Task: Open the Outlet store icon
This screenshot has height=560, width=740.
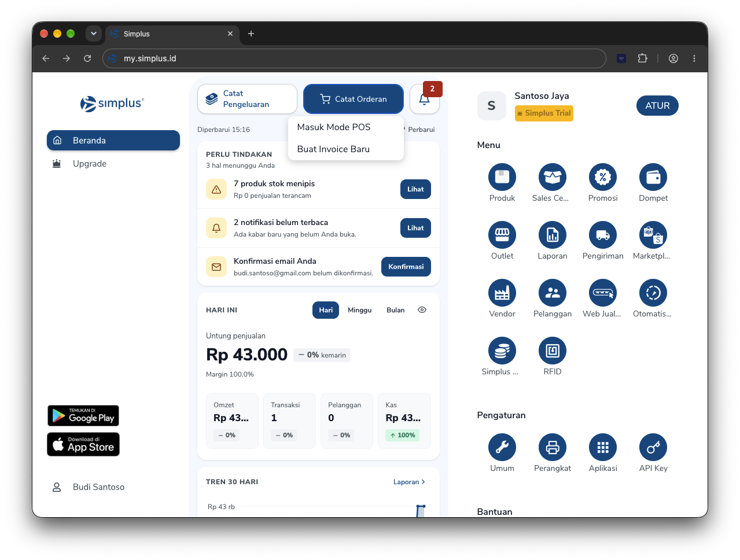Action: coord(502,235)
